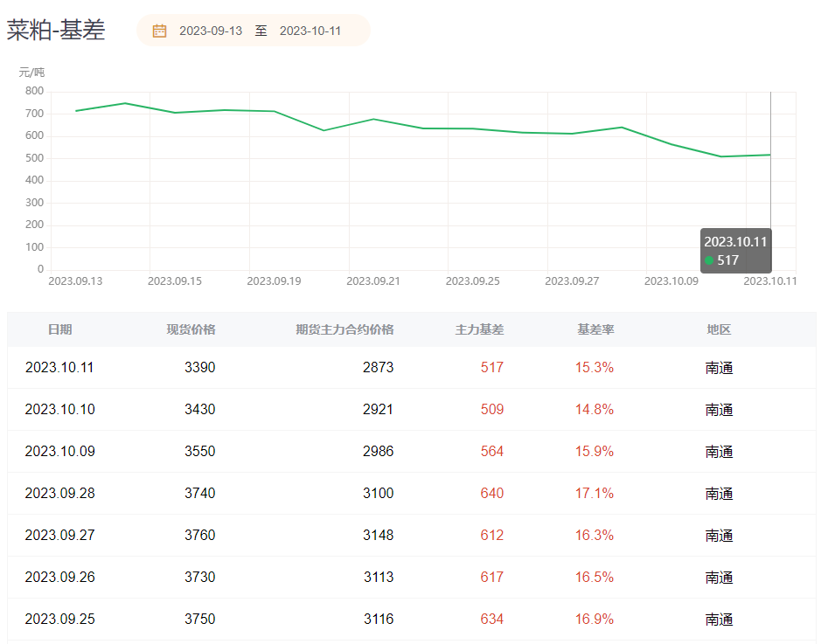Click the date cell 2023.09.28
Image resolution: width=828 pixels, height=644 pixels.
pos(59,493)
